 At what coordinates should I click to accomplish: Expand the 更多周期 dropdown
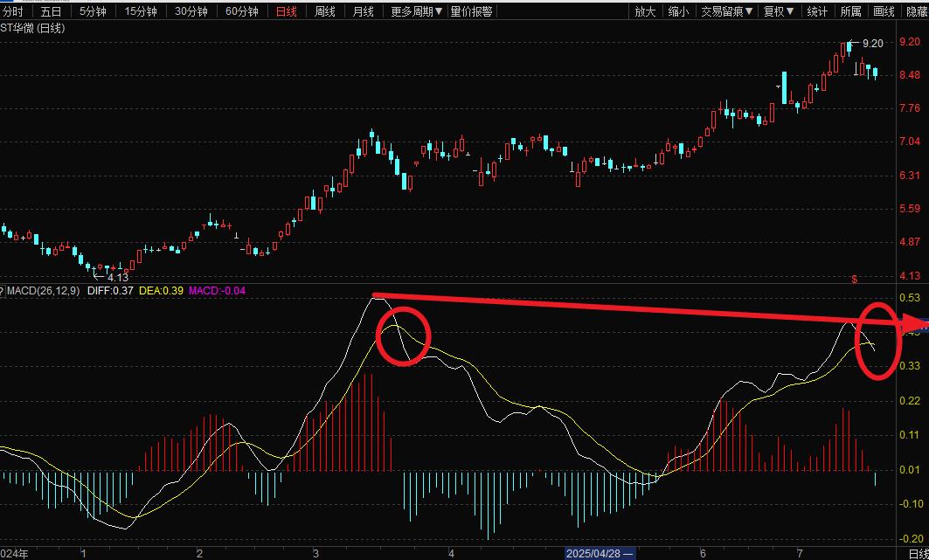(x=417, y=11)
